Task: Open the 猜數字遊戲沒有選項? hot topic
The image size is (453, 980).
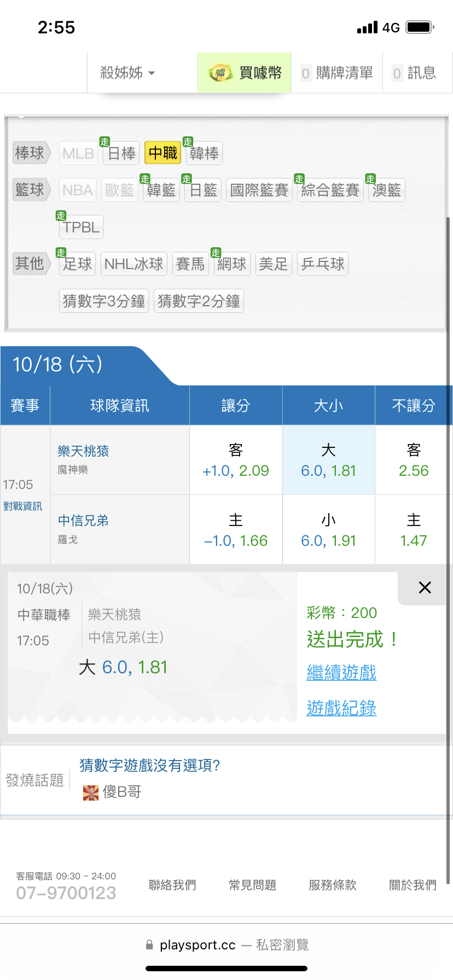Action: (150, 765)
